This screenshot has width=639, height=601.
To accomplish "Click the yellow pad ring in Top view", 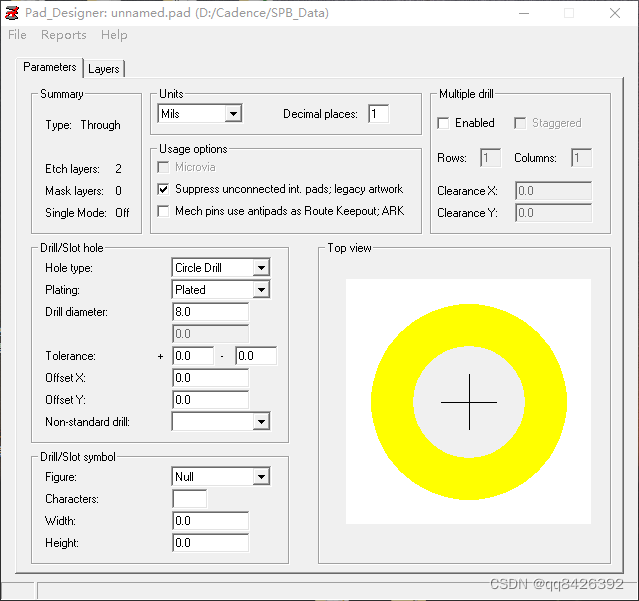I will pyautogui.click(x=392, y=402).
